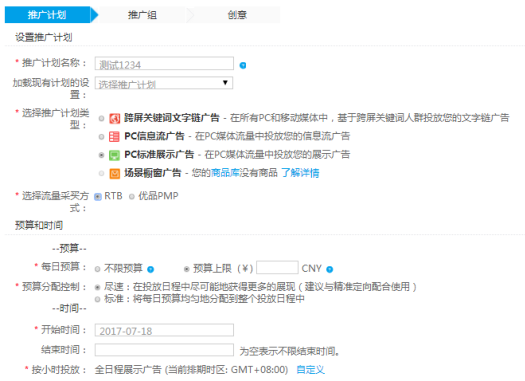The width and height of the screenshot is (525, 381).
Task: Click the 开始时间 date field
Action: pyautogui.click(x=164, y=330)
